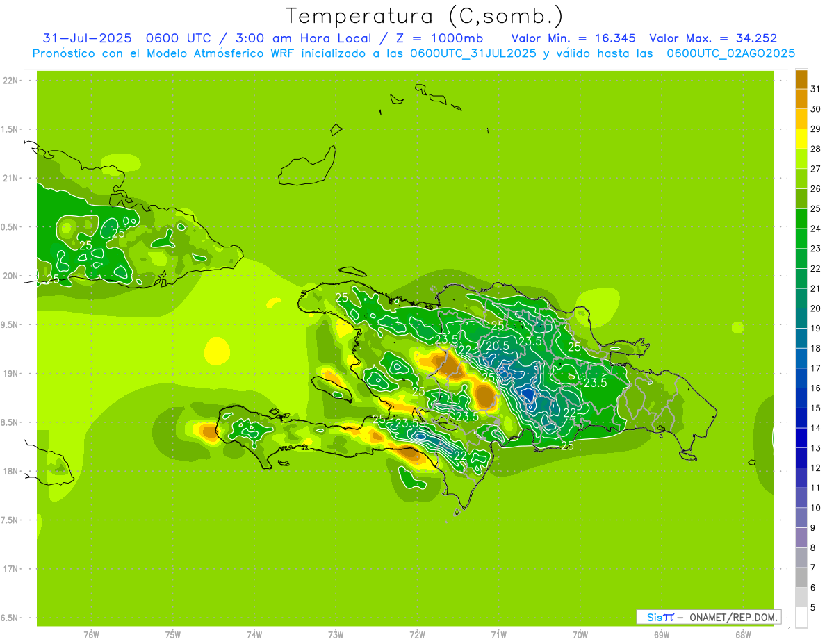The height and width of the screenshot is (644, 834).
Task: Click the "69W" longitude axis label
Action: tap(662, 635)
